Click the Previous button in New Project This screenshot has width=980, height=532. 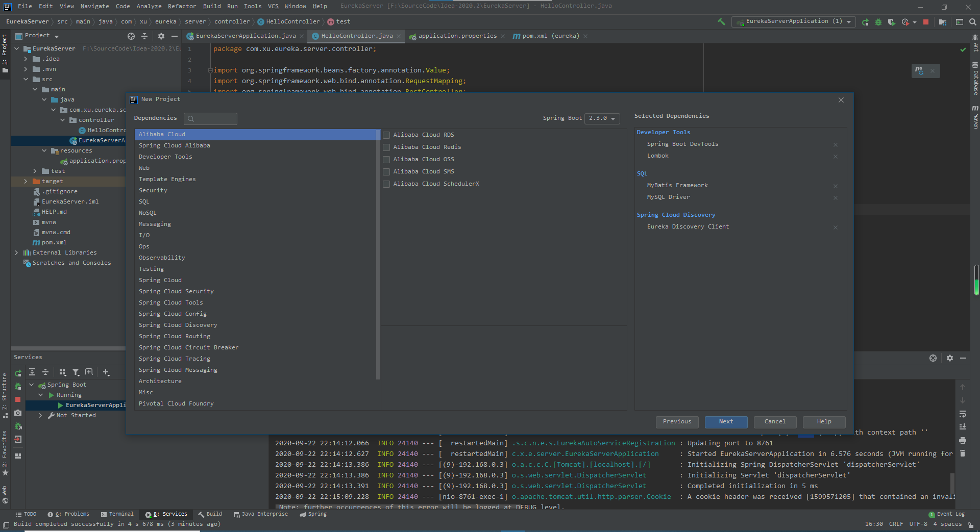coord(677,422)
